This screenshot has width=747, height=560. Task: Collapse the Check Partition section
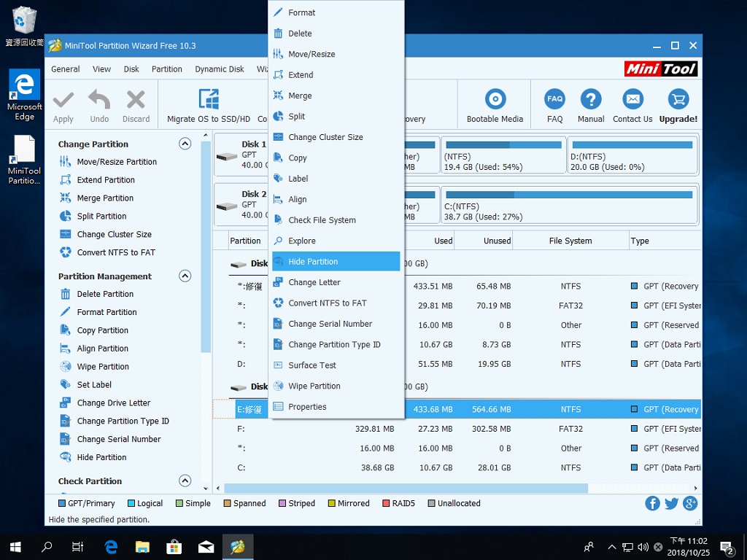tap(185, 481)
